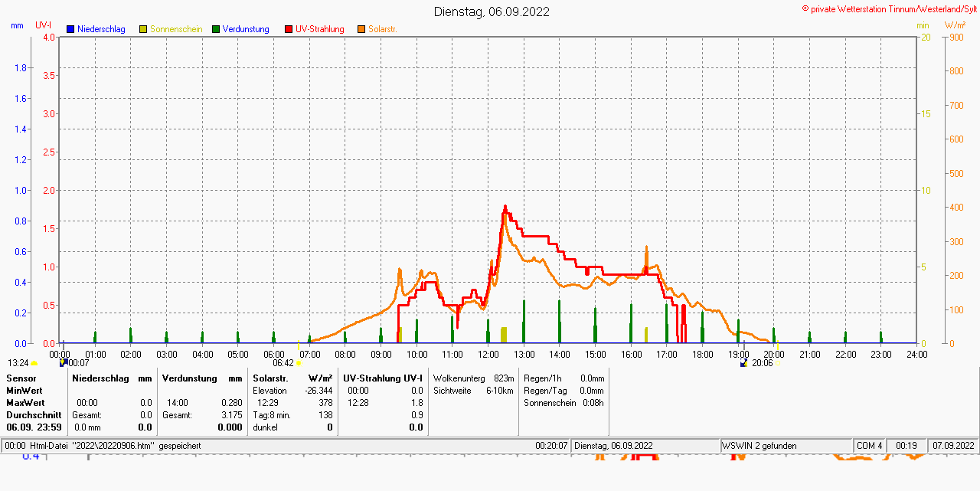This screenshot has height=491, width=980.
Task: Click the 'dunkel' label in Solarstr. column
Action: tap(265, 427)
